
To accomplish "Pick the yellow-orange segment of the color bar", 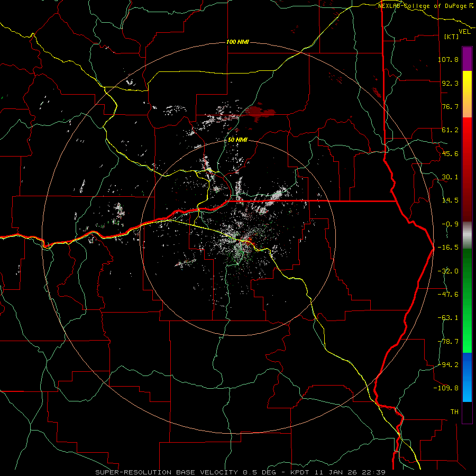I will point(467,94).
